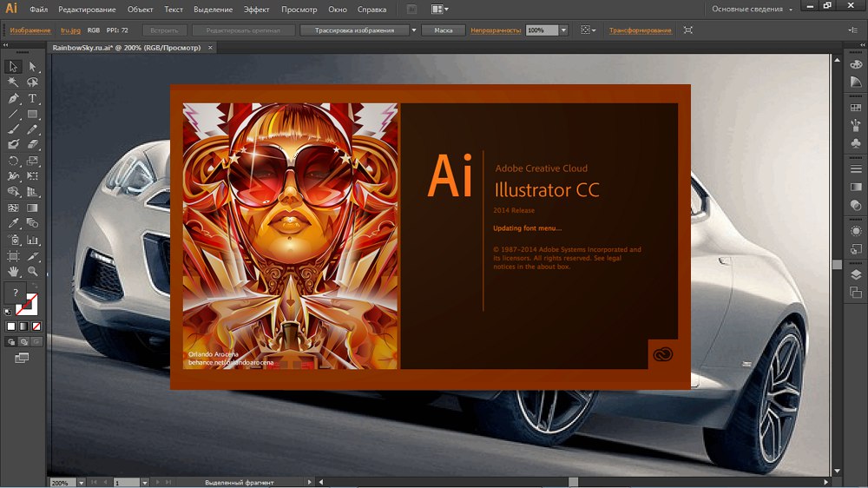Open the Stroke panel icon

click(856, 169)
